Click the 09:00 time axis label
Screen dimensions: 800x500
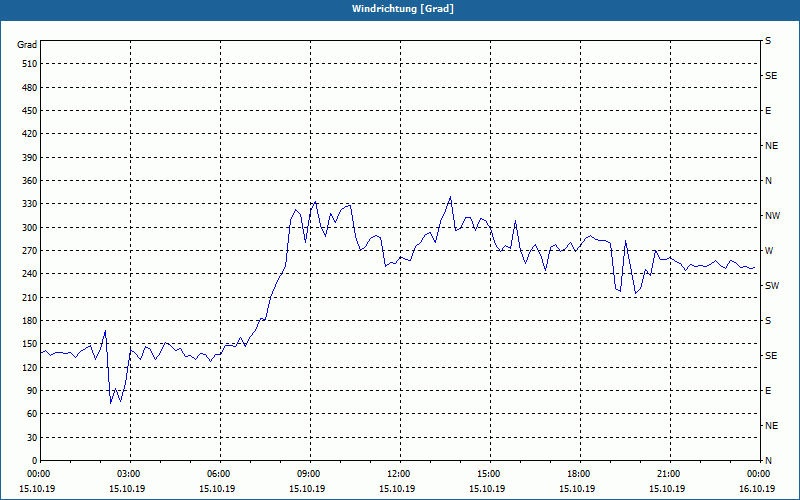(x=308, y=474)
